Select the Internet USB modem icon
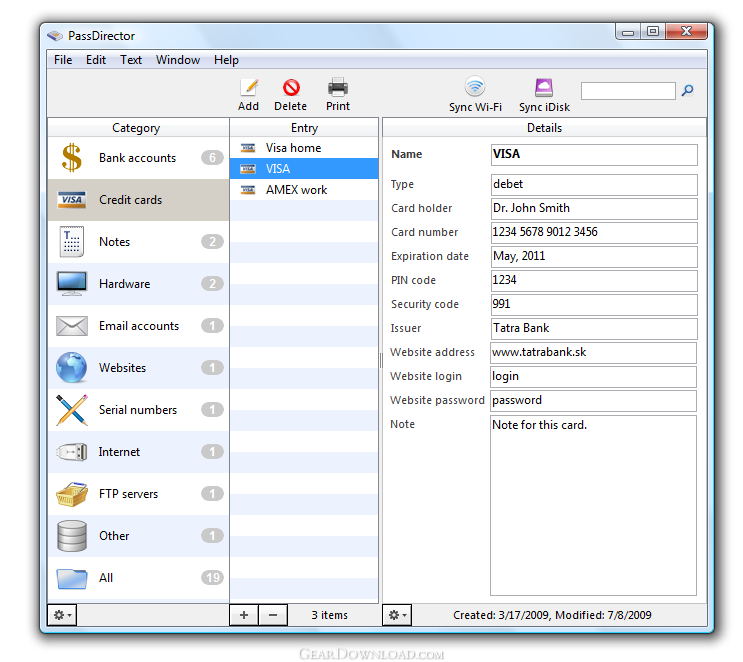Image resolution: width=743 pixels, height=662 pixels. click(72, 452)
